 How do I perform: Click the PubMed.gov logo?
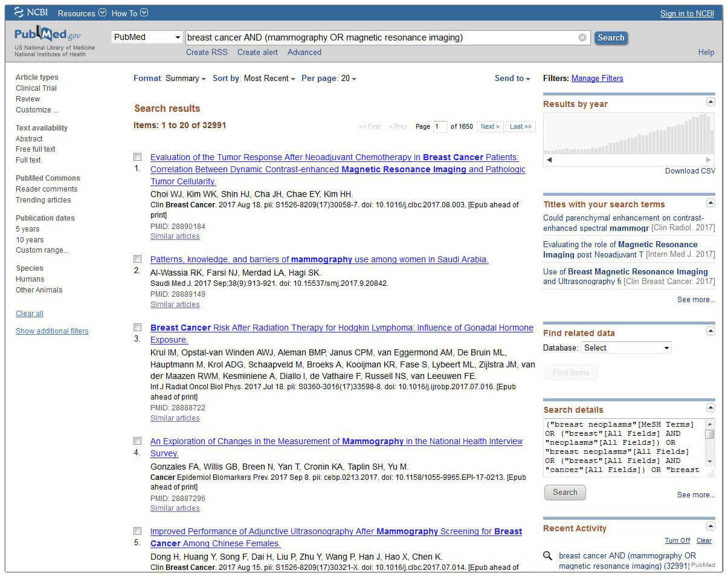tap(48, 35)
